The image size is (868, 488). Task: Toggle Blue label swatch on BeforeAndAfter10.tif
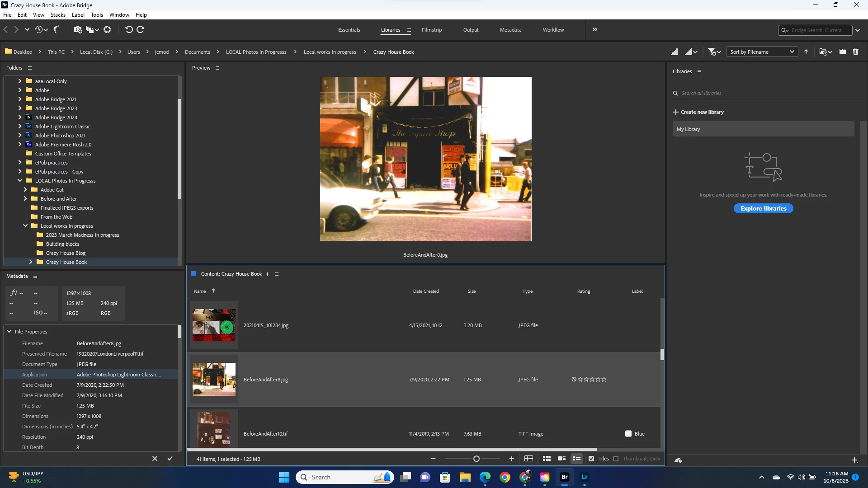628,434
